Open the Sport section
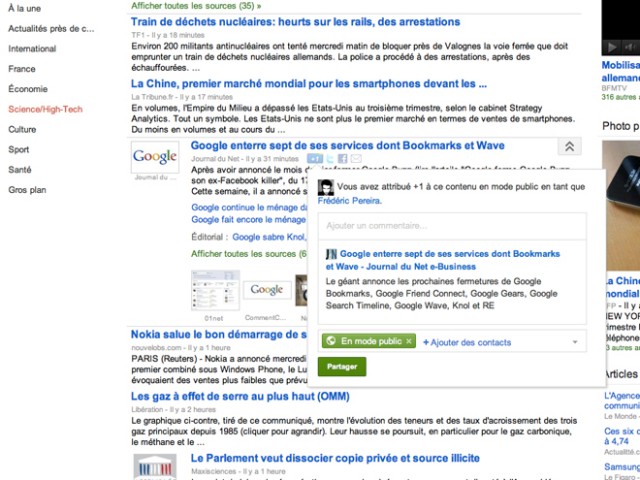The height and width of the screenshot is (480, 640). click(x=18, y=149)
